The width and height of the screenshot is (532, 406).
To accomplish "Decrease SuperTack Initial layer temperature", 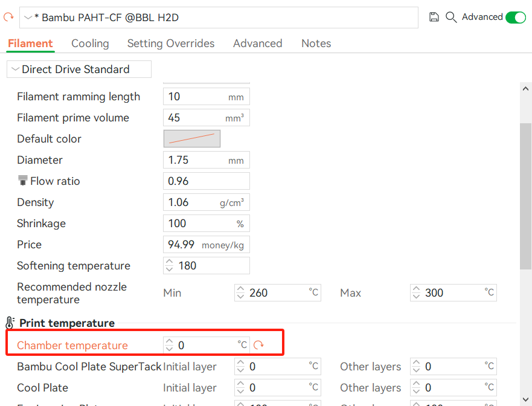I will click(240, 370).
